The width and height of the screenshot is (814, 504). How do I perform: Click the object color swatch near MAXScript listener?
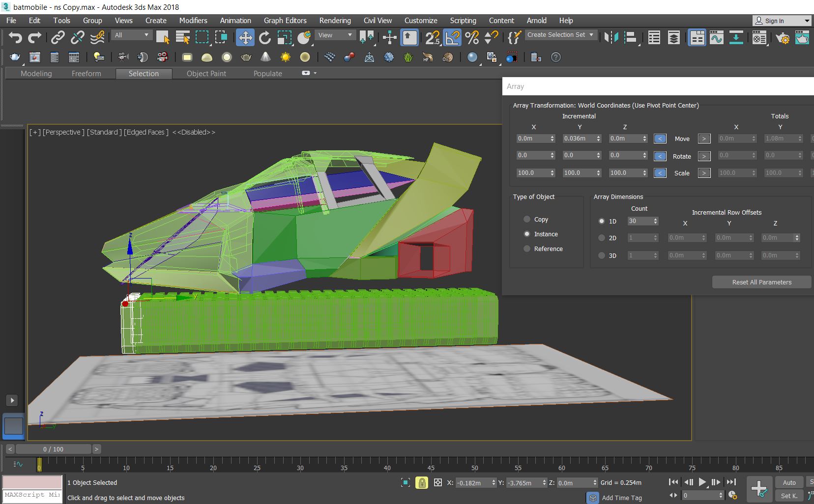coord(32,482)
